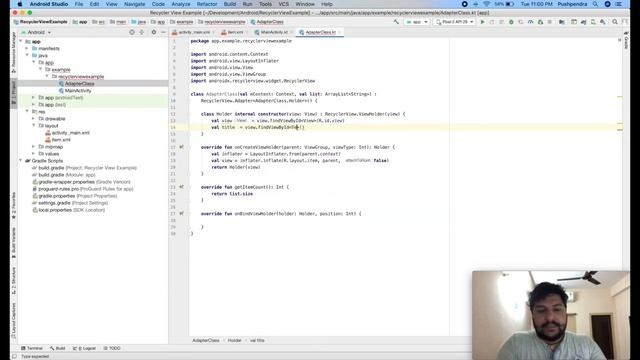Image resolution: width=640 pixels, height=360 pixels.
Task: Hide the Project panel with minus icon
Action: click(163, 32)
